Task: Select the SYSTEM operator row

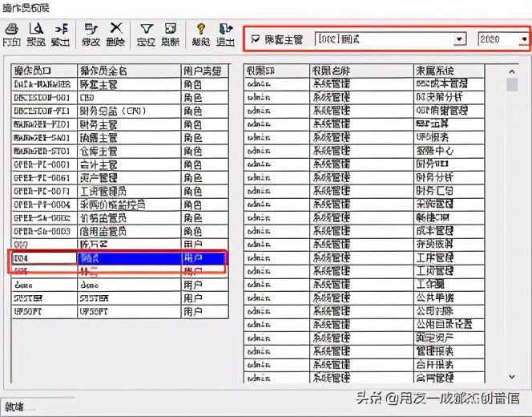Action: [x=120, y=298]
